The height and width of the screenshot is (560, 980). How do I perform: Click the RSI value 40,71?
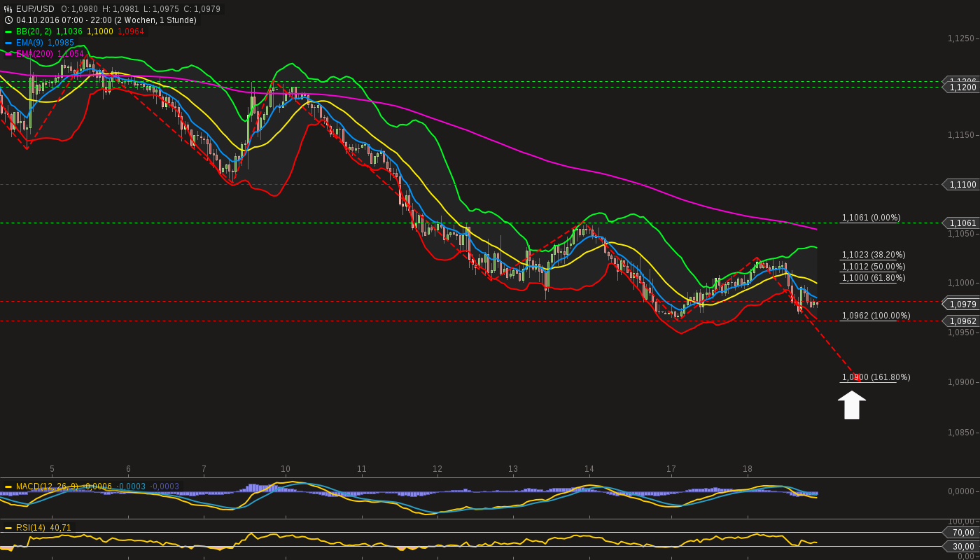[x=60, y=528]
